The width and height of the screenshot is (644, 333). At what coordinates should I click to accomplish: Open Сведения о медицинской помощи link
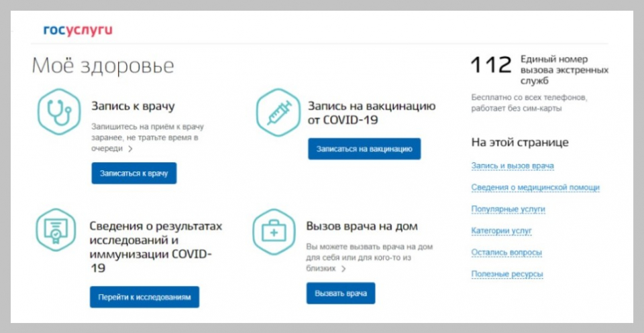coord(535,188)
